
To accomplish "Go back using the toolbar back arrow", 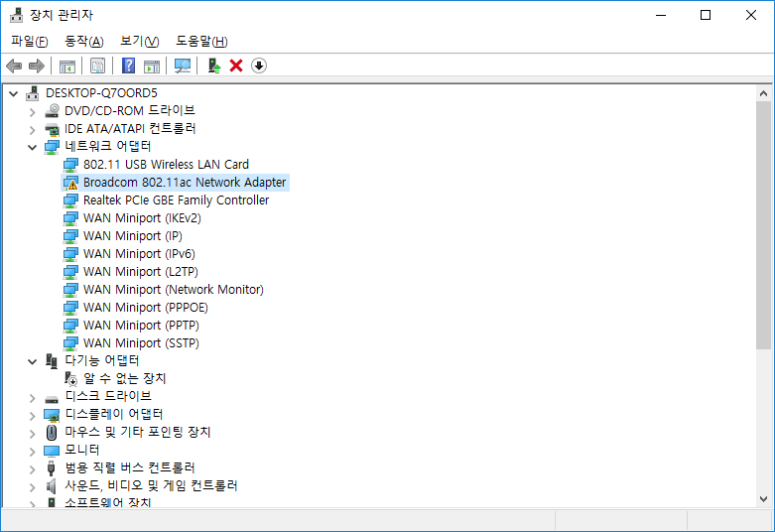I will (14, 66).
